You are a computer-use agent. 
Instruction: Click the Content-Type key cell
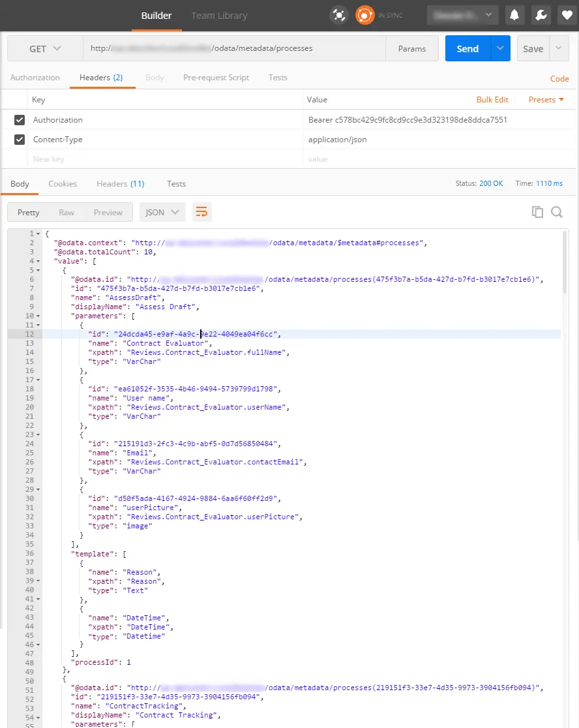[x=165, y=140]
